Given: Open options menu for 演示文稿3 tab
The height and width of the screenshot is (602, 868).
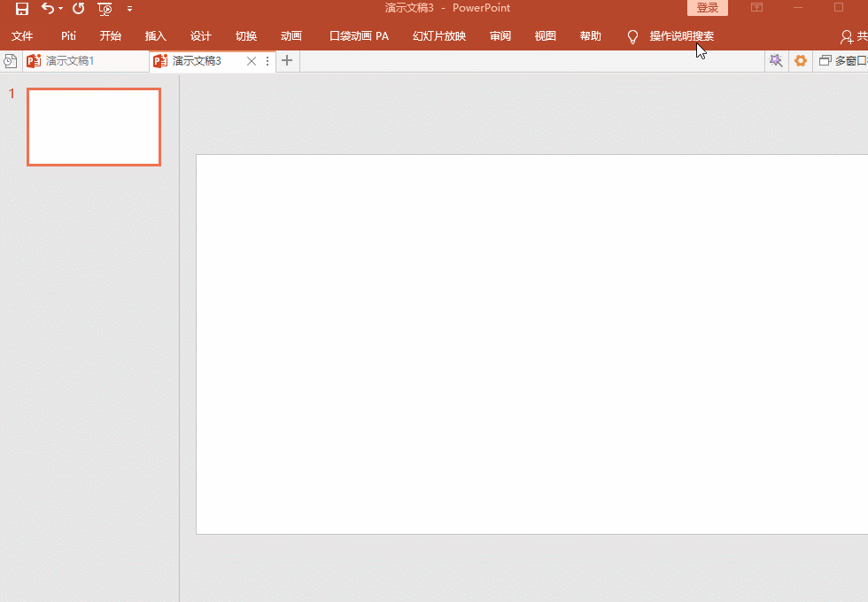Looking at the screenshot, I should click(267, 61).
